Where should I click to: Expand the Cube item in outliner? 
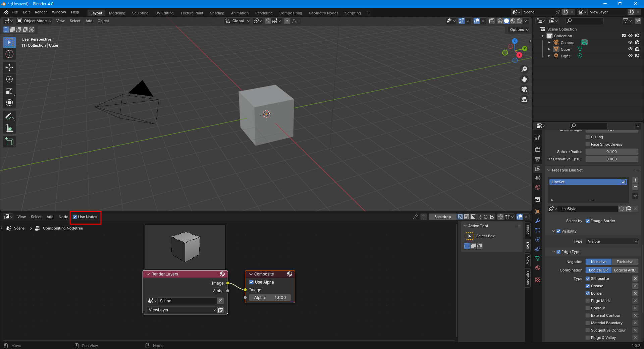(549, 49)
